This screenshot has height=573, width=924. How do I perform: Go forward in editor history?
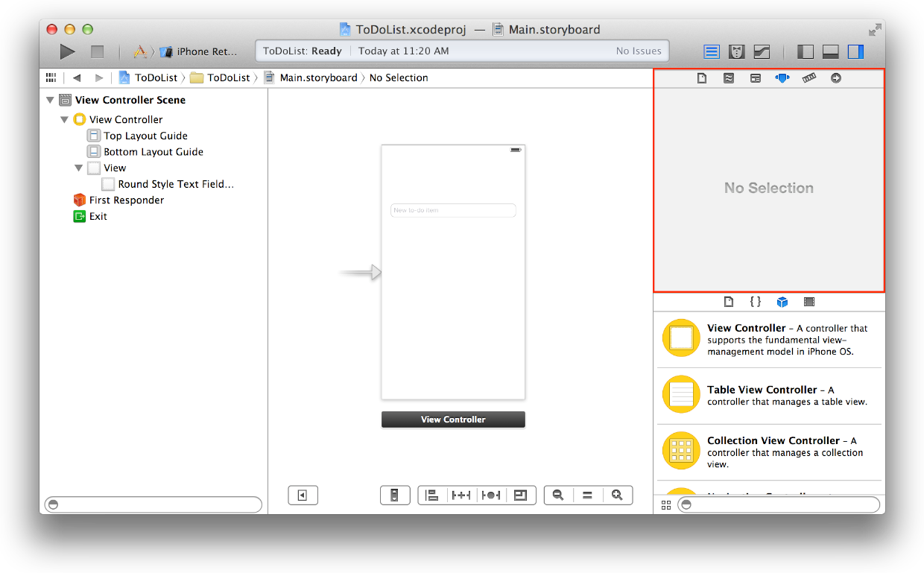(98, 77)
